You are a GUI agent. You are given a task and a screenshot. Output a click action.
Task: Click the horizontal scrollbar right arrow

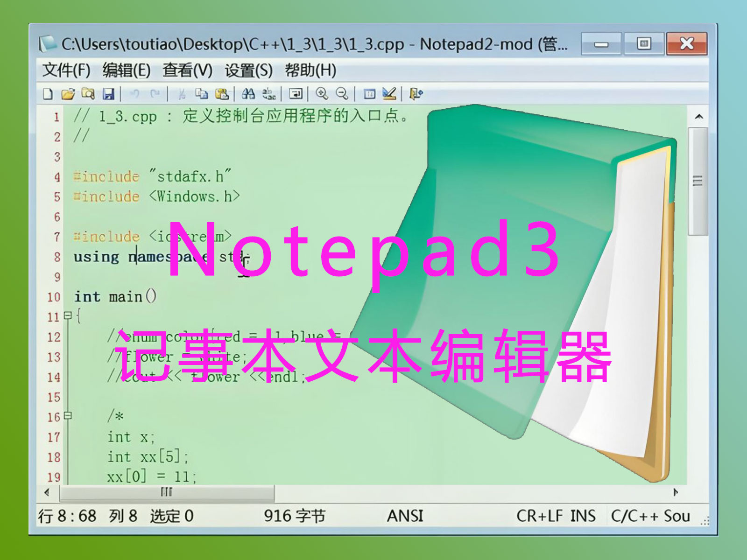676,492
